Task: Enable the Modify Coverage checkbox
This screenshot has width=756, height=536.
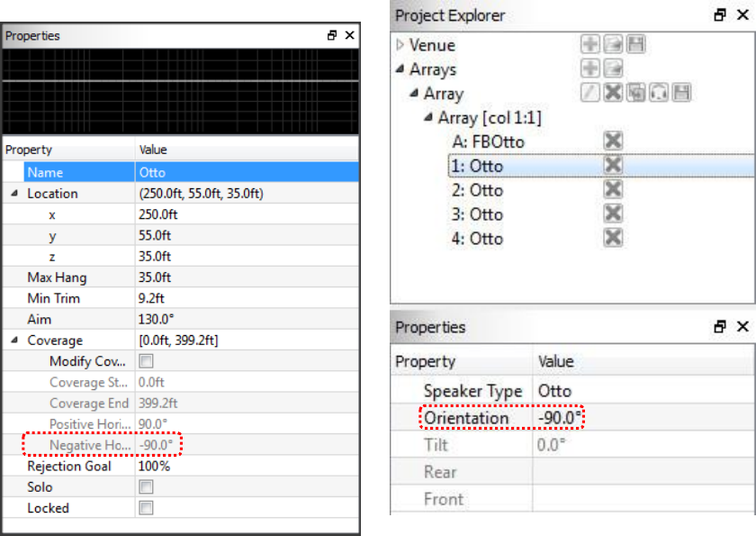Action: coord(146,361)
